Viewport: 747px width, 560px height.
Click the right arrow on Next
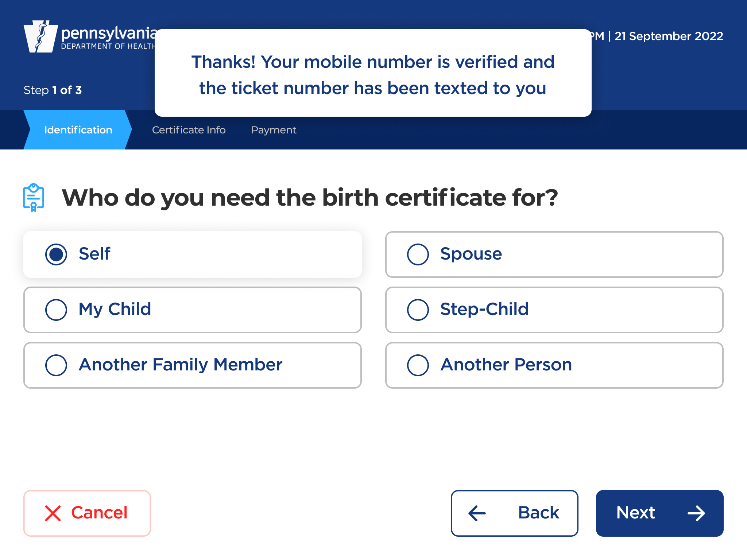pyautogui.click(x=696, y=513)
